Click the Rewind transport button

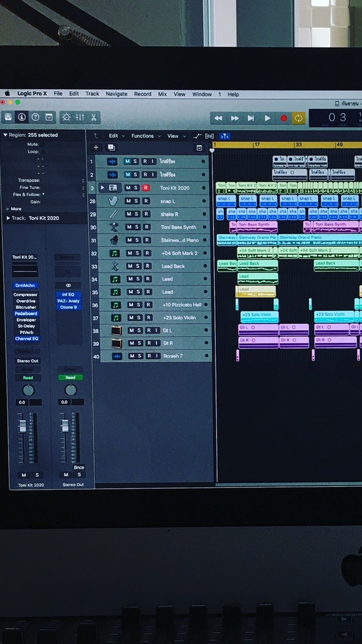coord(218,118)
